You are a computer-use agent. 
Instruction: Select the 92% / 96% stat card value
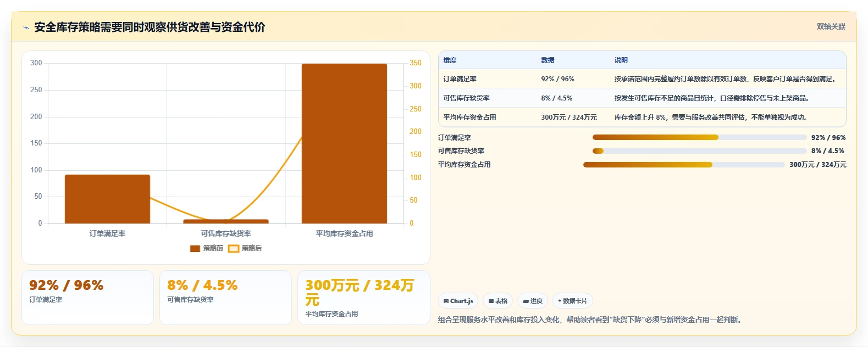66,286
